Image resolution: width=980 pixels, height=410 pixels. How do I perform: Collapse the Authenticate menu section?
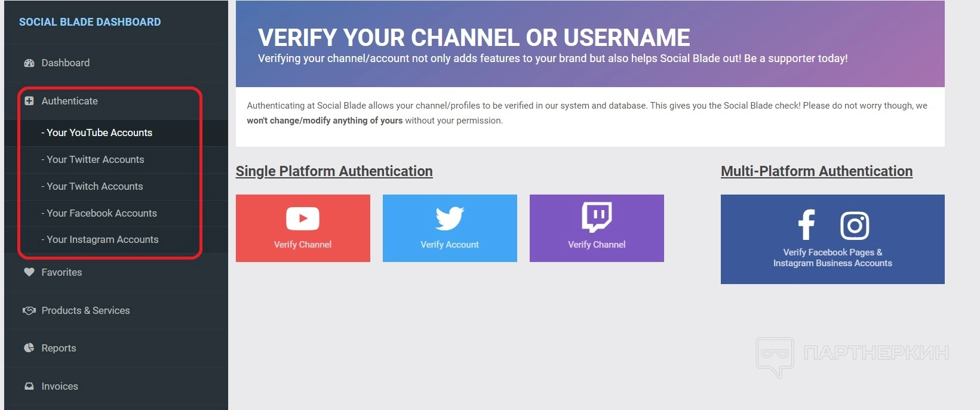pyautogui.click(x=116, y=101)
